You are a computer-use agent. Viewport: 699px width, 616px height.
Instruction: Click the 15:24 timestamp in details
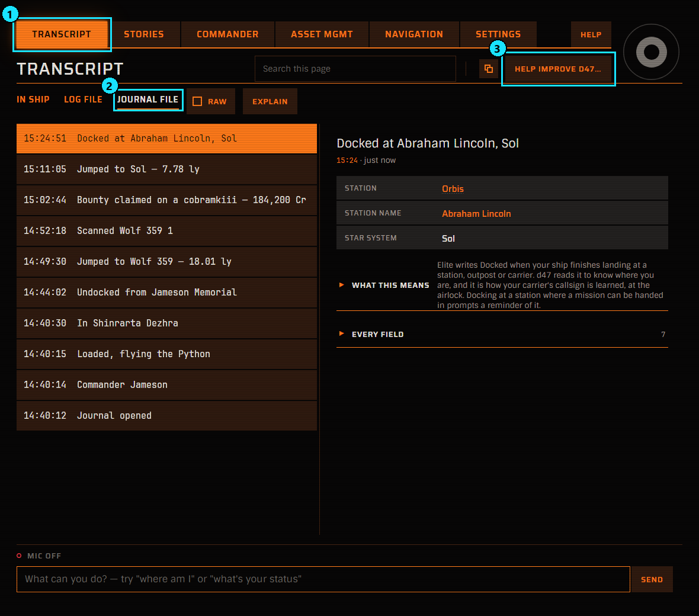[x=347, y=160]
